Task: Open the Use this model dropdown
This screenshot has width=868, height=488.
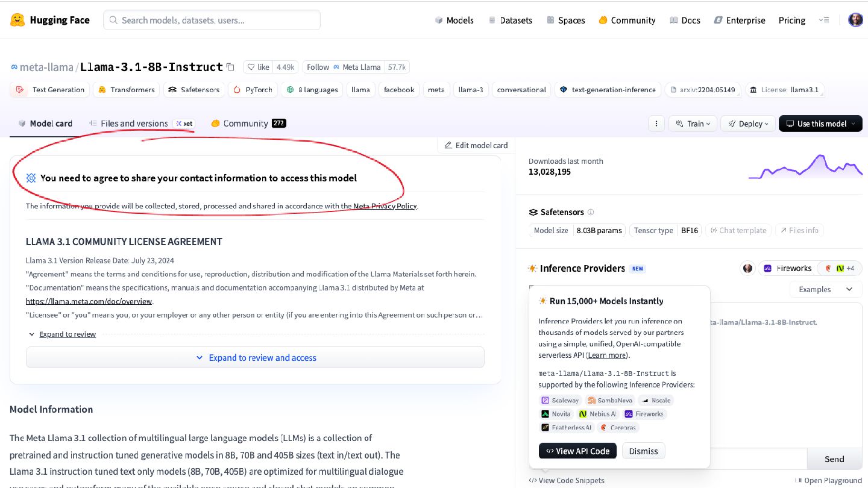Action: click(820, 124)
